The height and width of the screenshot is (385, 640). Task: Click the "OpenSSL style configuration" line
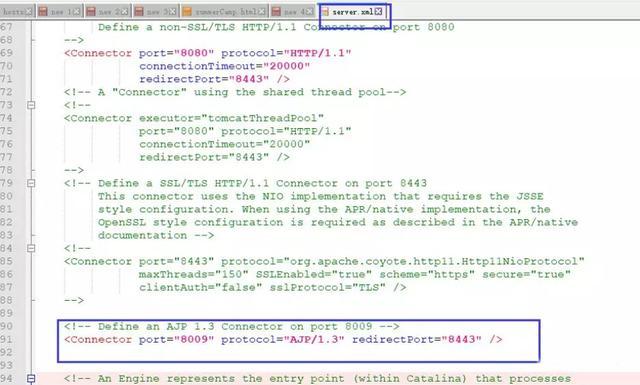[x=338, y=222]
